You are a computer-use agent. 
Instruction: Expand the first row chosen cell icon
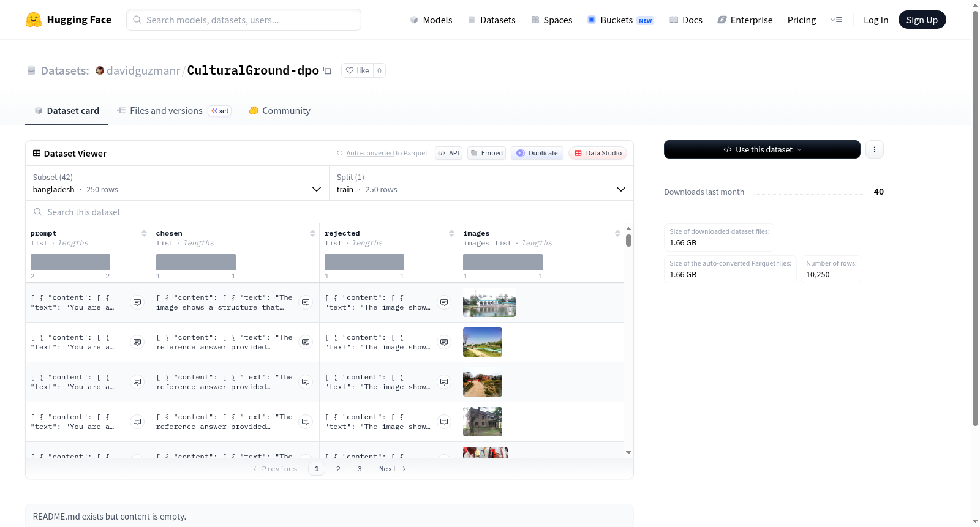coord(306,302)
